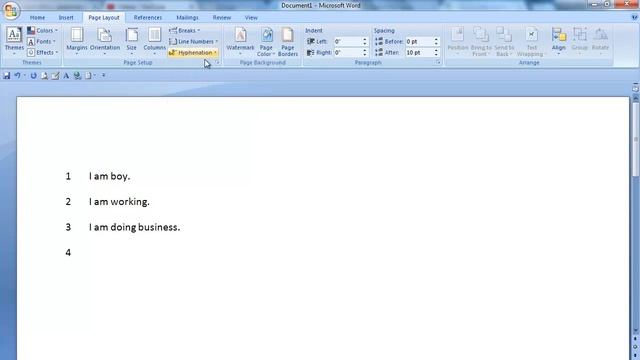
Task: Open the Paragraph dialog launcher
Action: click(x=438, y=63)
